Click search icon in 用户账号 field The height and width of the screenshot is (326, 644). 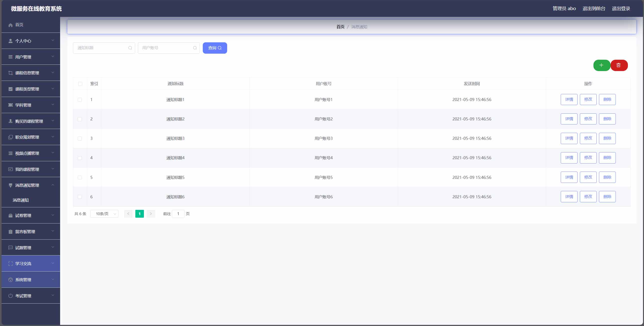click(195, 48)
